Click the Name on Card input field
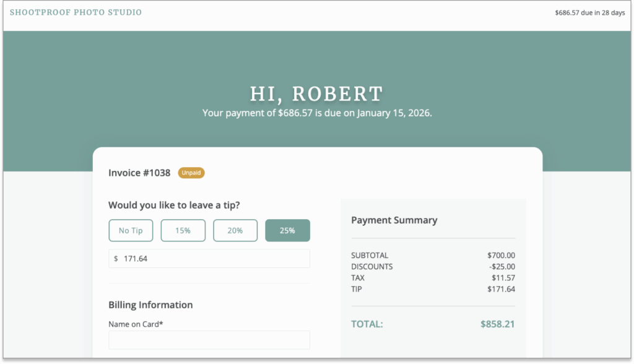Viewport: 634px width, 364px height. pyautogui.click(x=209, y=340)
